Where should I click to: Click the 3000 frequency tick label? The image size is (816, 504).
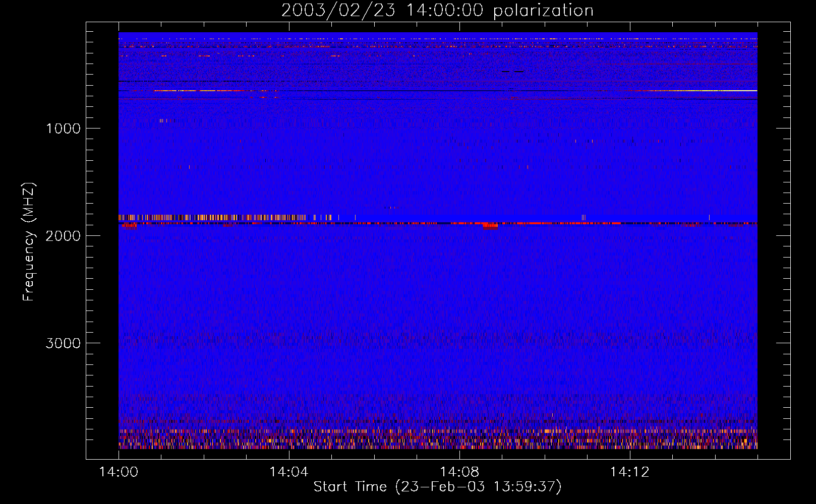click(x=63, y=343)
